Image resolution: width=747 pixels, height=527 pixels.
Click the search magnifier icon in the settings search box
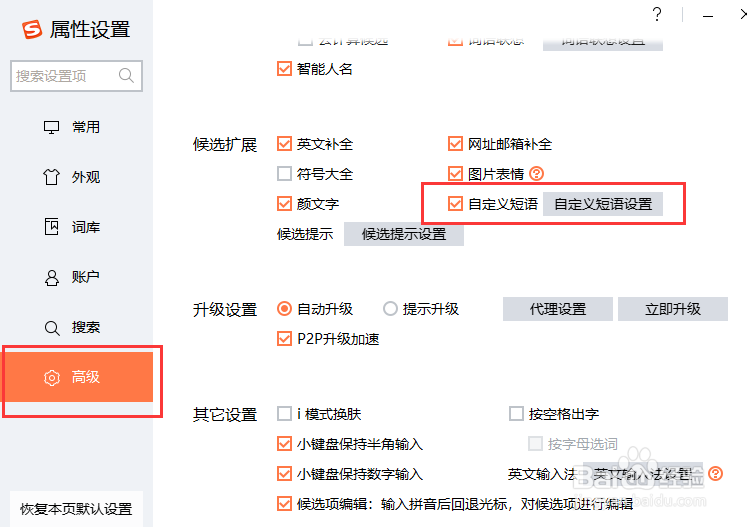(x=126, y=76)
